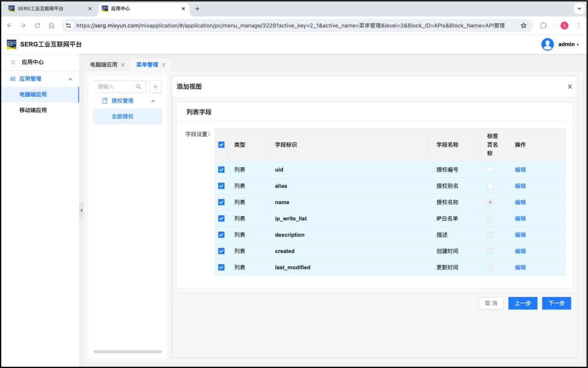Uncheck the last_modified row checkbox

221,267
